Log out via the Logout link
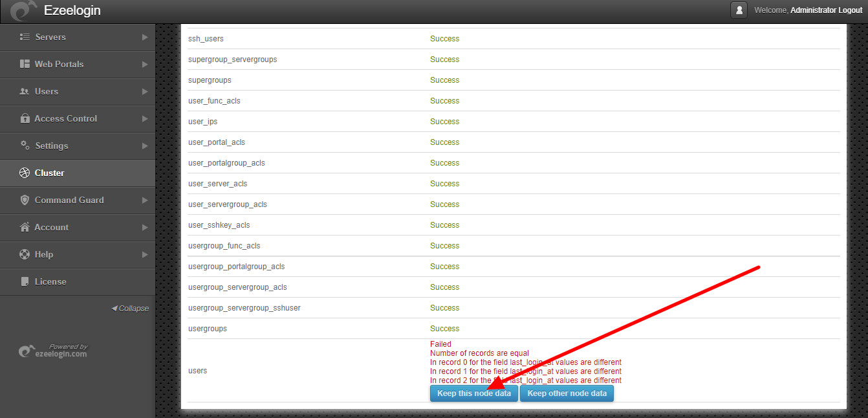868x418 pixels. click(850, 10)
